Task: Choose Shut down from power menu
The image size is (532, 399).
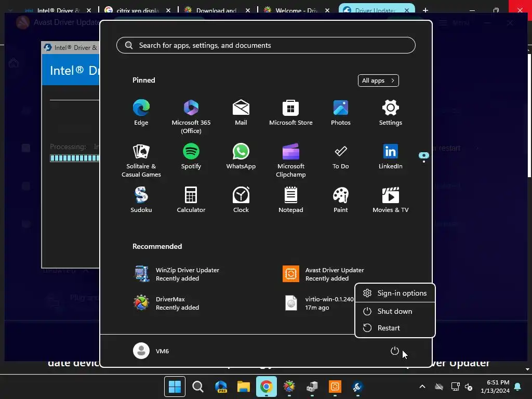Action: pos(395,311)
